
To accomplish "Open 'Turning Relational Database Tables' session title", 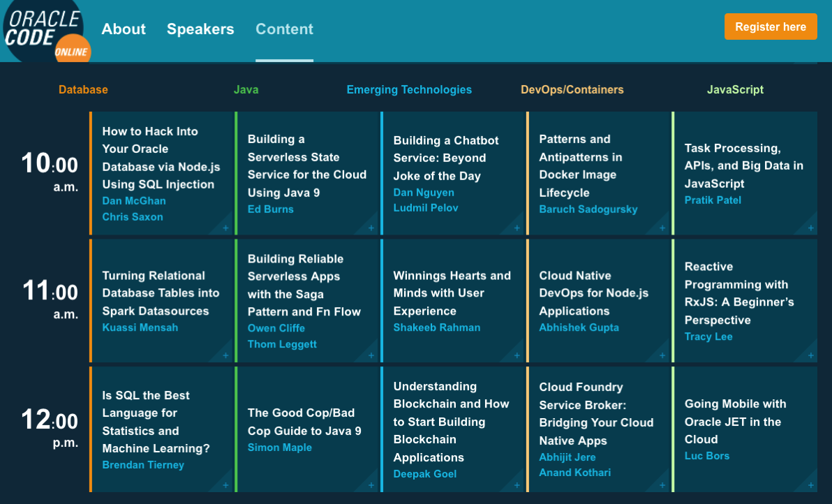I will pos(161,293).
